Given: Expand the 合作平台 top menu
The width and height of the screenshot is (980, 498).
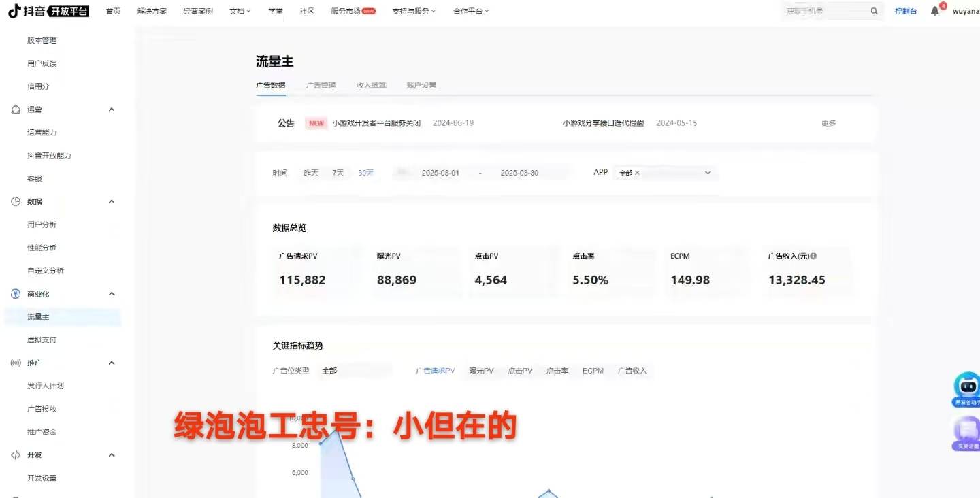Looking at the screenshot, I should (471, 11).
